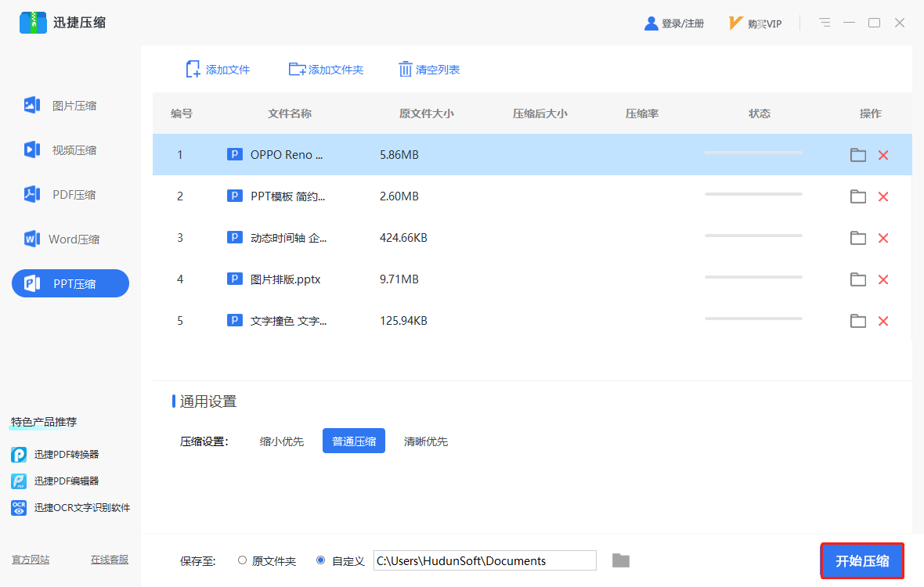
Task: Start compression with 开始压缩 button
Action: (x=862, y=560)
